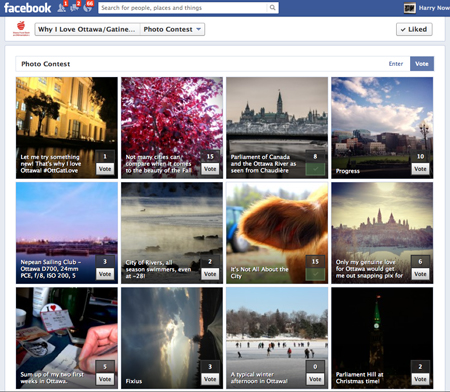Vote for 'Parliament Hill at Christmas time' photo
Viewport: 450px width, 392px height.
420,379
